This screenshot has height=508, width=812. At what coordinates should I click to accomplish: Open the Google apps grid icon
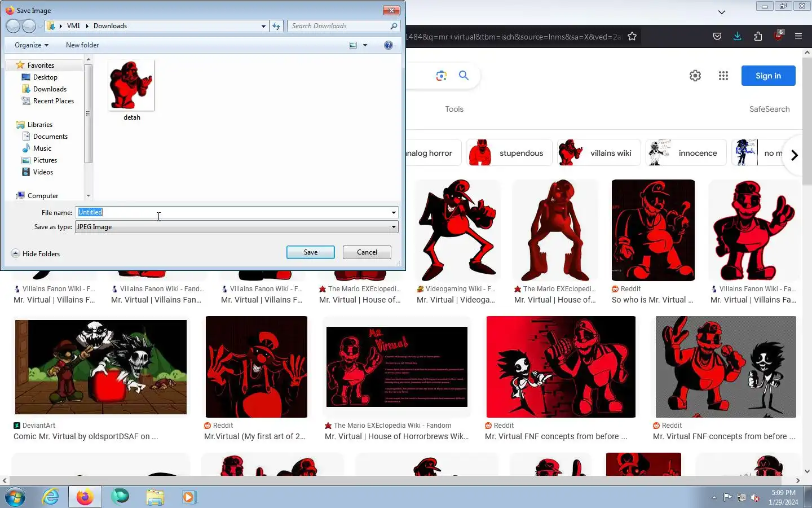(x=723, y=76)
